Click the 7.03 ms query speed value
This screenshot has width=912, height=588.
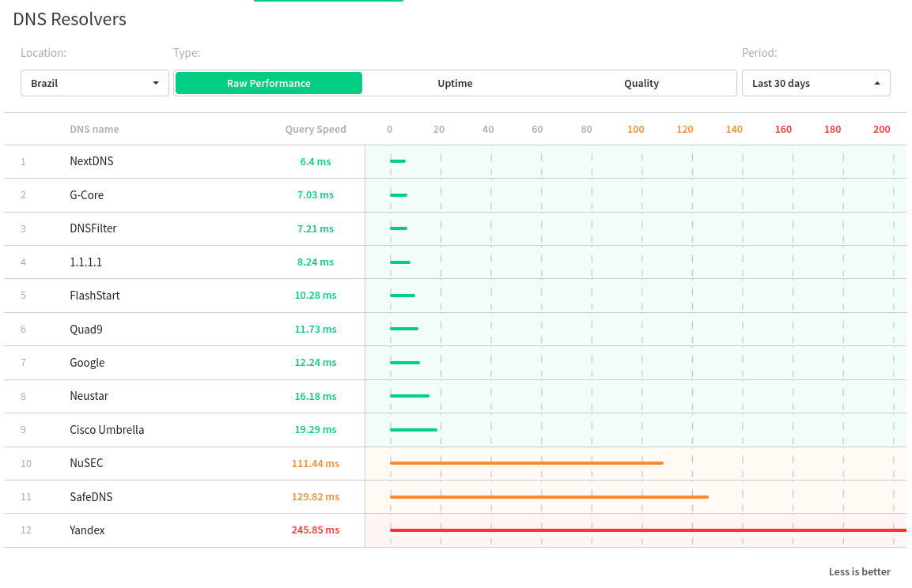pyautogui.click(x=316, y=194)
